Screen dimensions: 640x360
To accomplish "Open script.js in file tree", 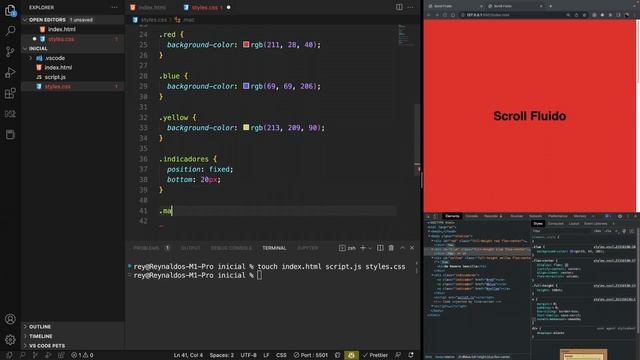I will coord(55,77).
